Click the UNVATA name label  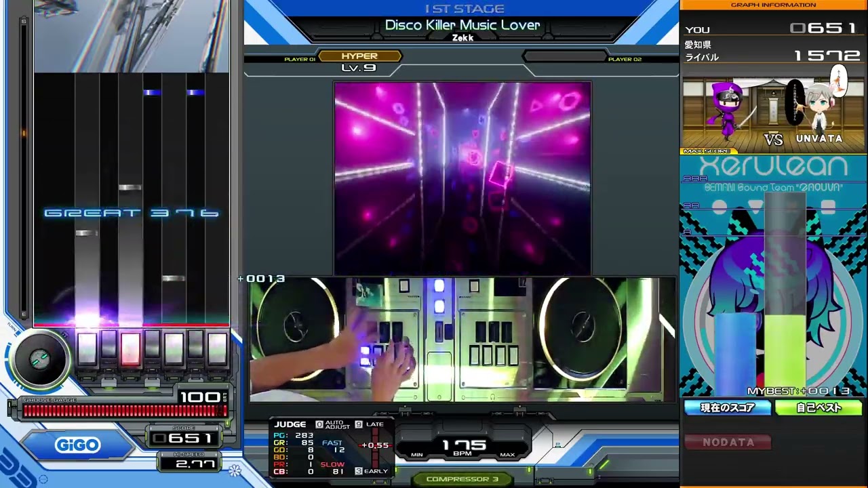point(819,139)
